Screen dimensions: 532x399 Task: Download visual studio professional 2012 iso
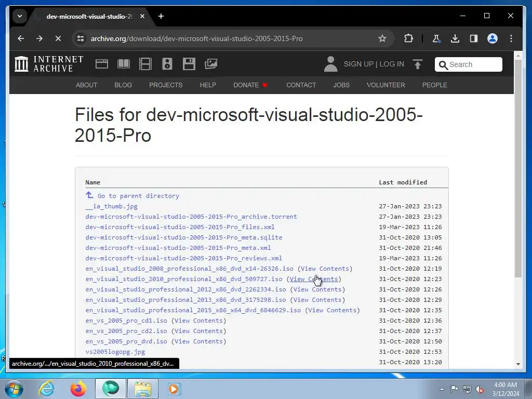pos(185,289)
